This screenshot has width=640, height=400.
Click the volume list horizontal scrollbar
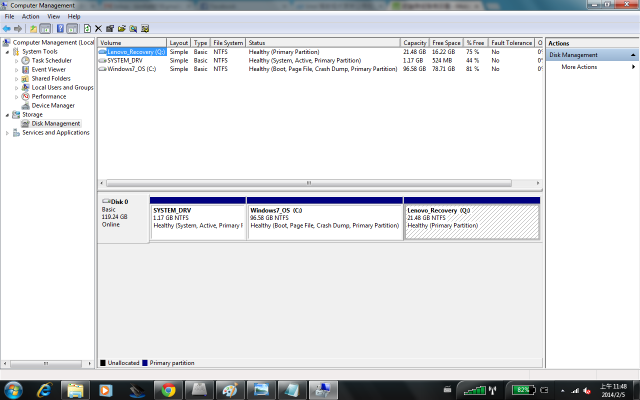click(309, 183)
